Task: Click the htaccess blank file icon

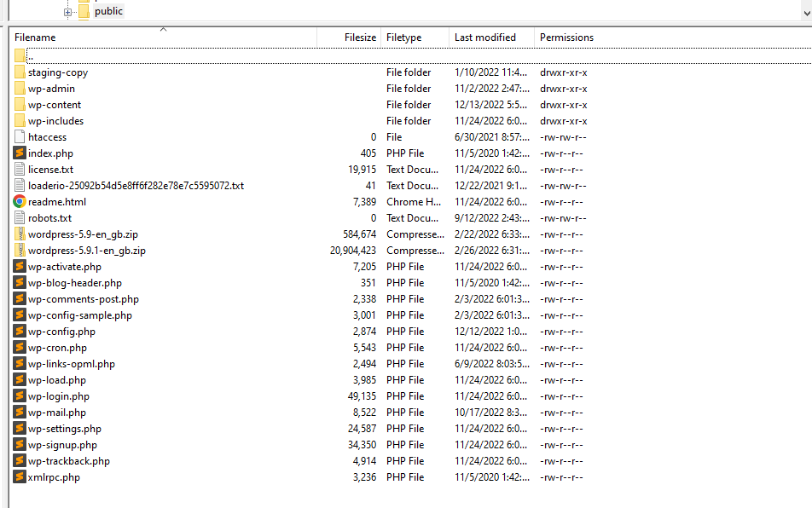Action: [x=20, y=136]
